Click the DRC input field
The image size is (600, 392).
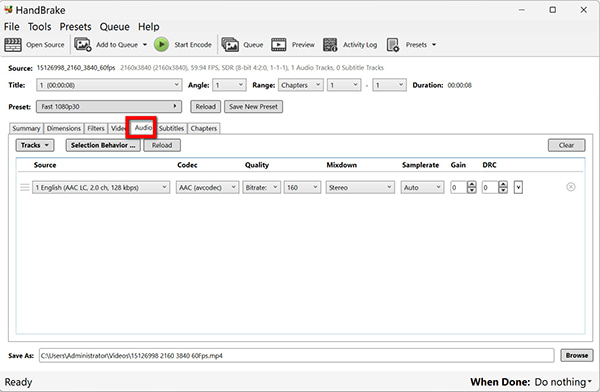[x=490, y=188]
